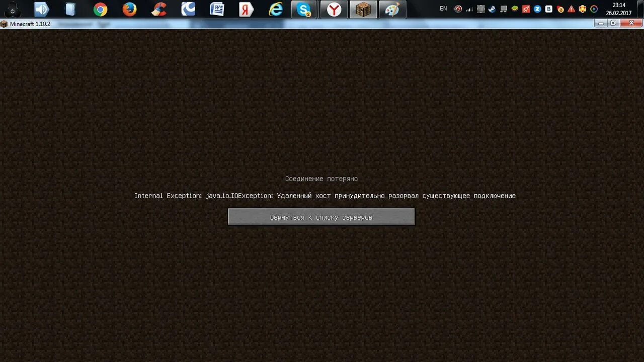
Task: Launch Mozilla Firefox from the taskbar
Action: 129,9
